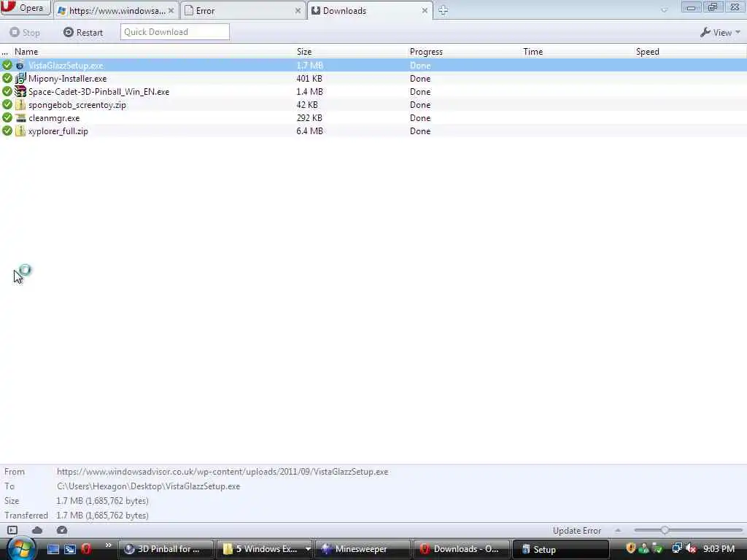Click the cleanmgr.exe file icon
Screen dimensions: 747x560
click(x=20, y=117)
